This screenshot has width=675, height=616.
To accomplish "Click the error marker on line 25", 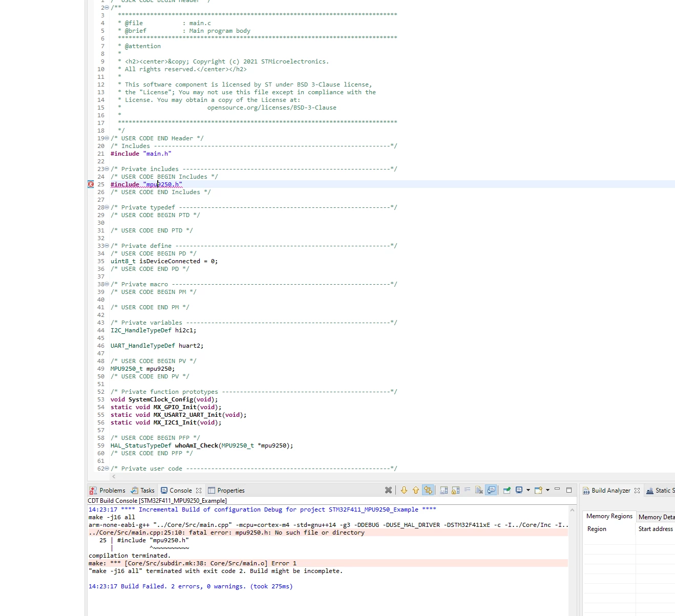I will [91, 184].
